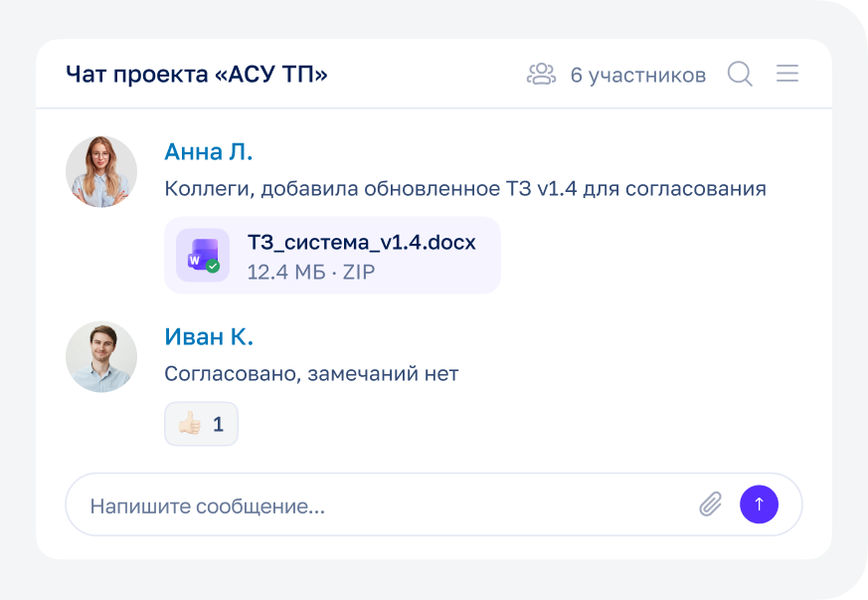Viewport: 868px width, 600px height.
Task: Open the hamburger menu icon
Action: [787, 73]
